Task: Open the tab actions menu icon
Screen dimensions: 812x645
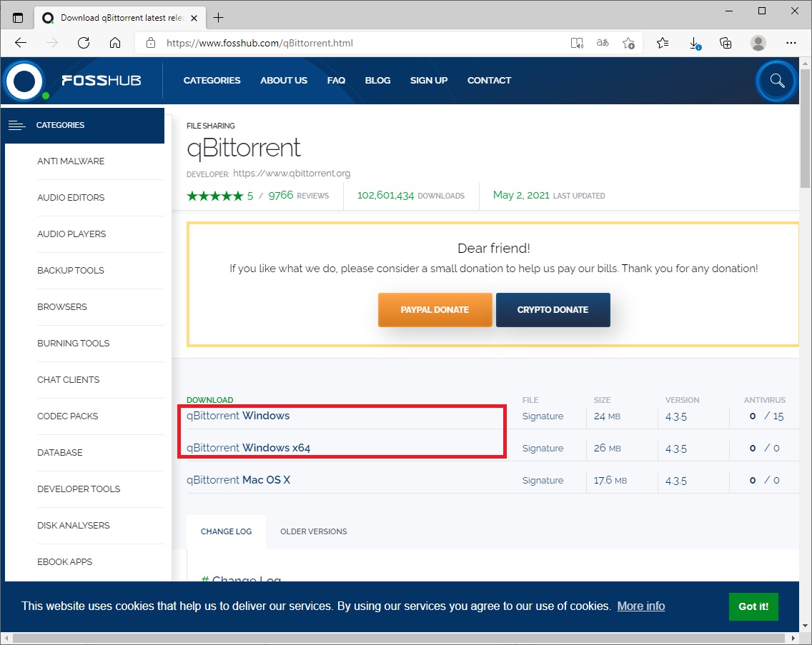Action: click(18, 18)
